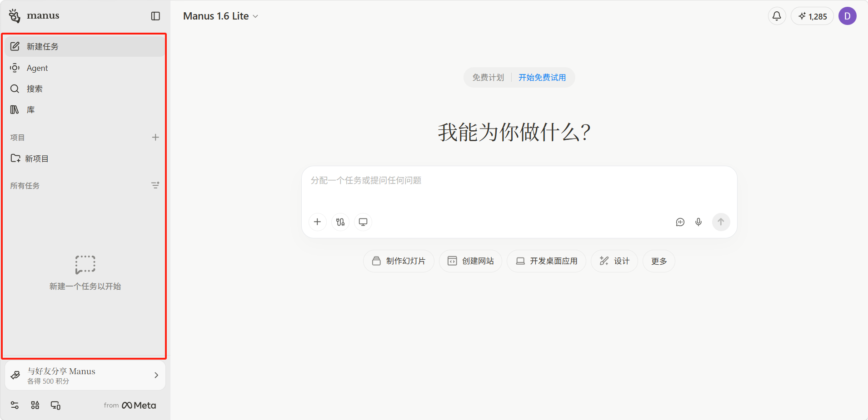Open the connectors tools icon in the input box
868x420 pixels.
340,222
